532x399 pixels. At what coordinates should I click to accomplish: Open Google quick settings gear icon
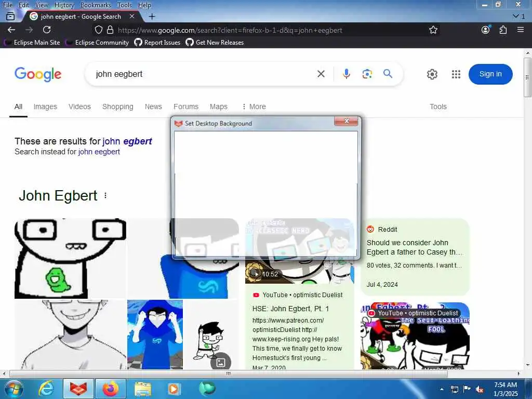click(432, 74)
